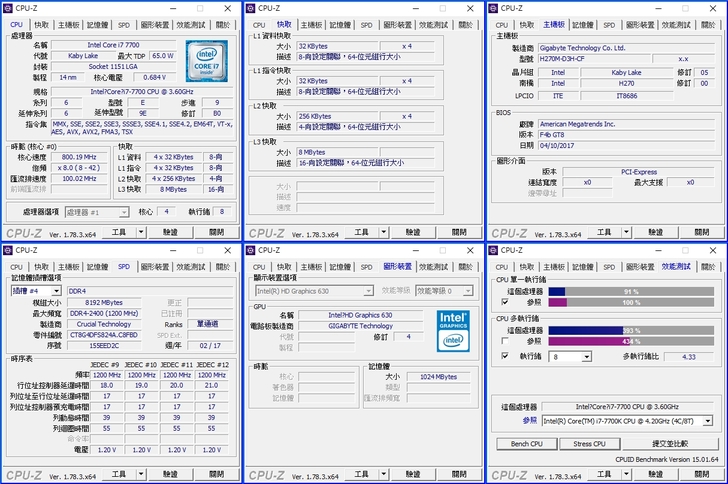The image size is (728, 484).
Task: Click the core voltage value 0.684 V
Action: point(155,78)
